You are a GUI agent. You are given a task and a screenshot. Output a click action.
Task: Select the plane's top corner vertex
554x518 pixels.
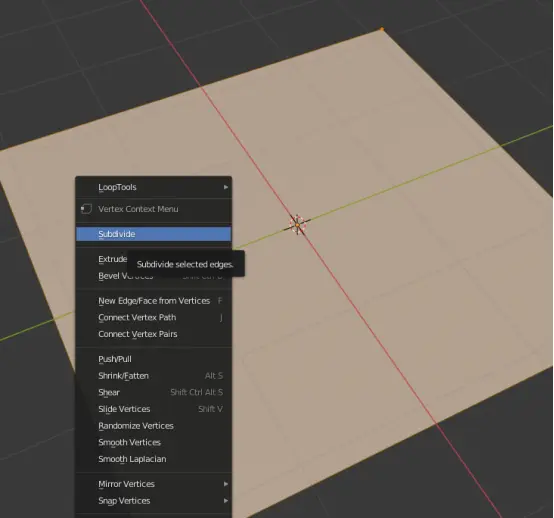382,29
